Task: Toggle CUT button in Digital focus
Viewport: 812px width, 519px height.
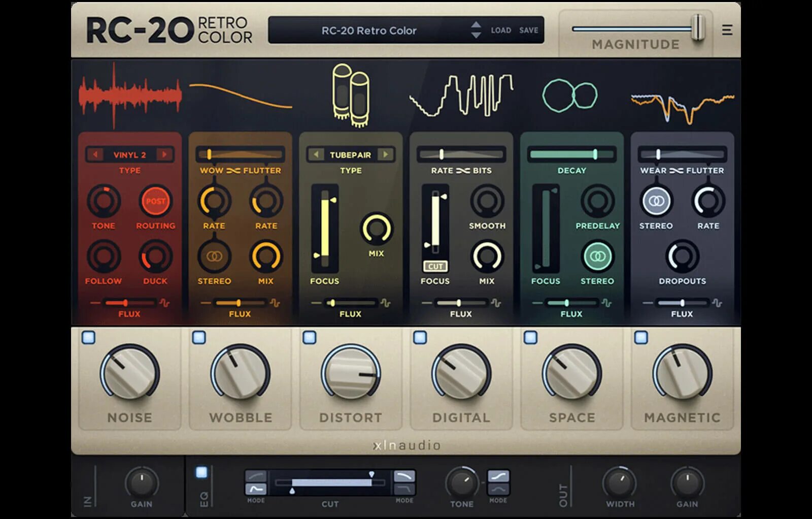Action: click(x=435, y=266)
